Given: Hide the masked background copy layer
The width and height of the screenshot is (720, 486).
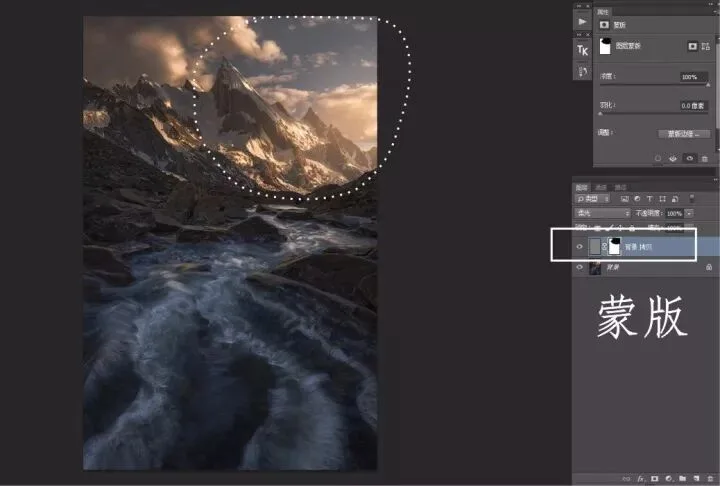Looking at the screenshot, I should [579, 247].
